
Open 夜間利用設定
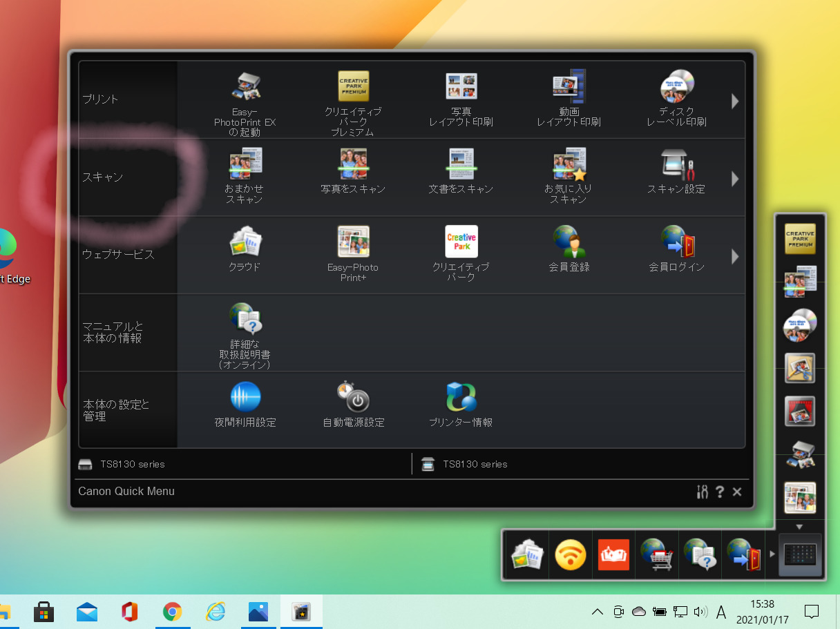pyautogui.click(x=245, y=398)
